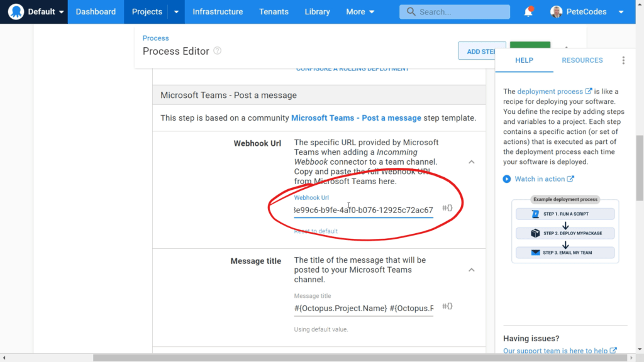
Task: Click the horizontal scrollbar right arrow
Action: (x=631, y=358)
